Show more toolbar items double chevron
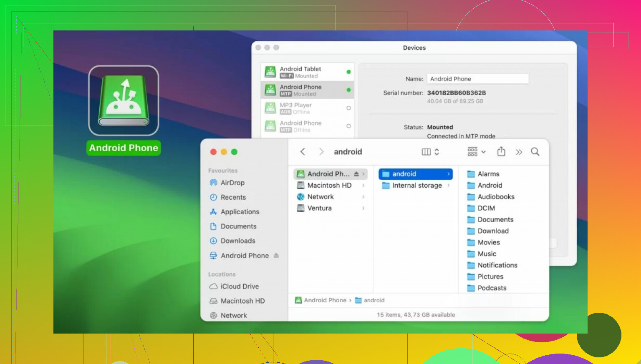The image size is (641, 364). [x=519, y=152]
